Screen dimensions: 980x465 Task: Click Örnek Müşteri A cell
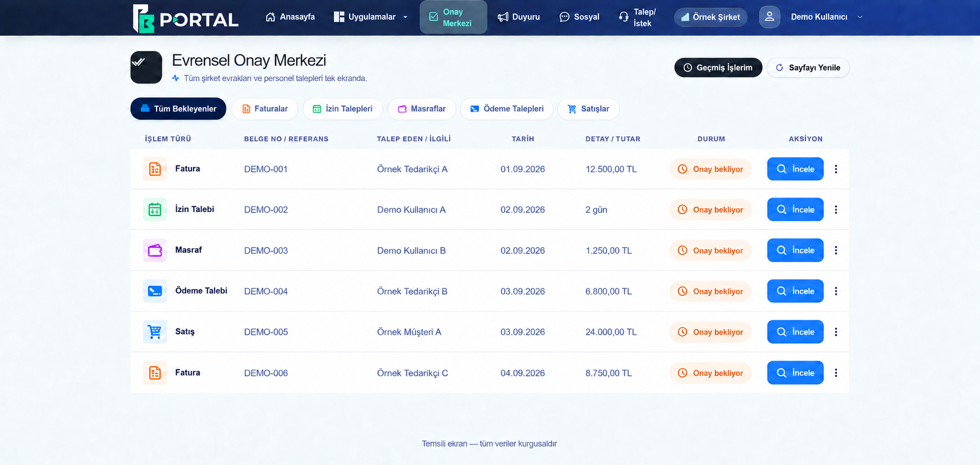pyautogui.click(x=409, y=332)
